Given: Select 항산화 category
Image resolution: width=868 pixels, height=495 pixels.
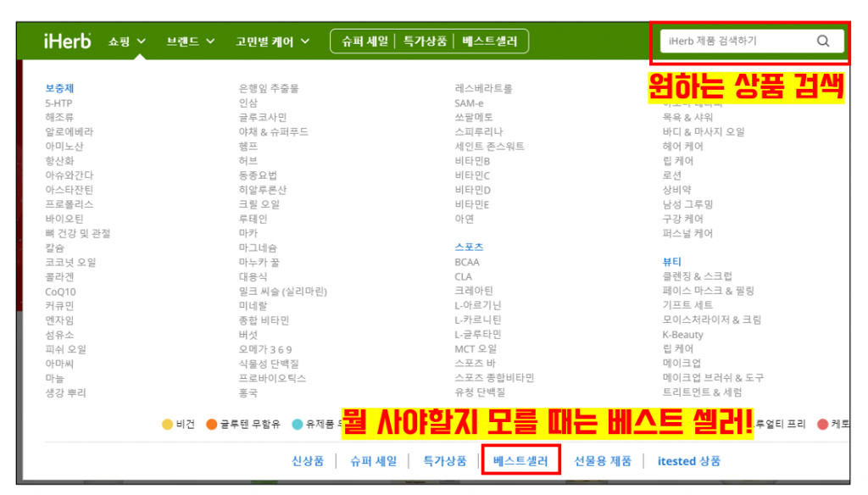Looking at the screenshot, I should [59, 160].
